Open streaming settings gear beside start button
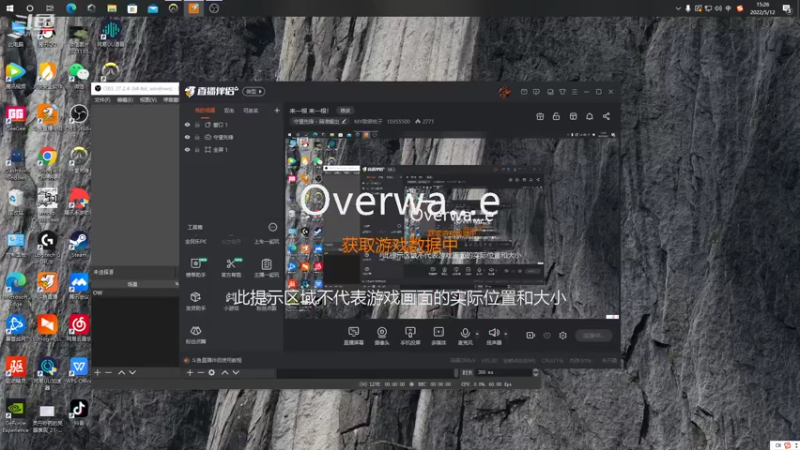 [x=563, y=335]
